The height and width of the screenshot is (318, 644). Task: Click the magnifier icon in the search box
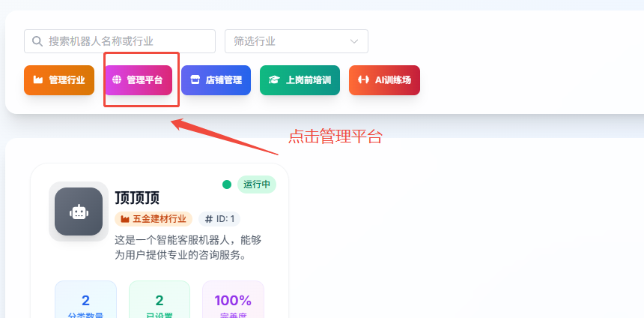tap(37, 41)
